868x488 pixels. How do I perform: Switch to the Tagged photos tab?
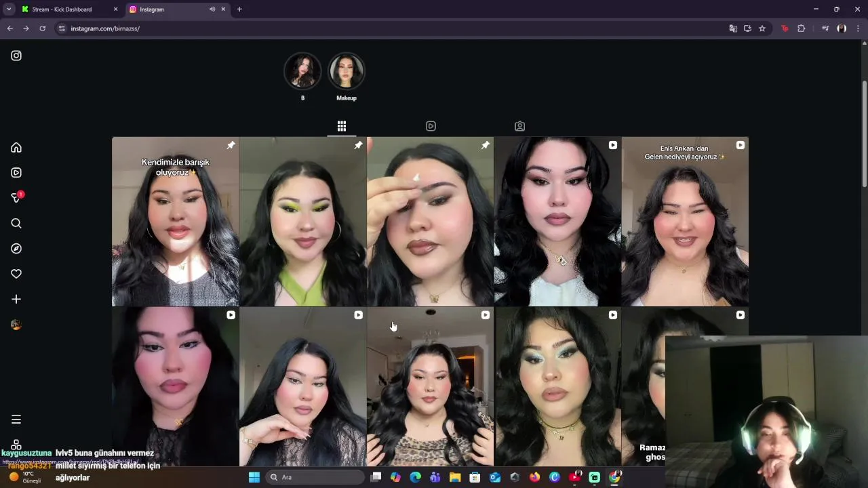tap(519, 126)
